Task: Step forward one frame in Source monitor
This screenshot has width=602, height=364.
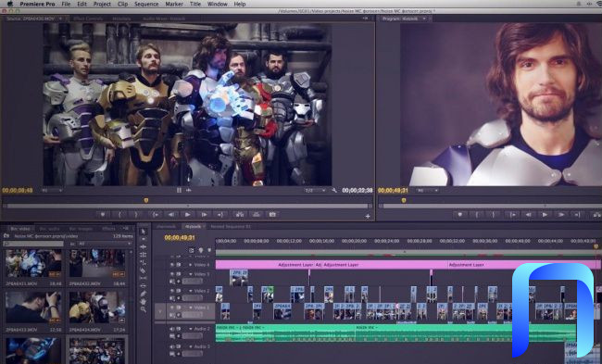Action: 205,215
